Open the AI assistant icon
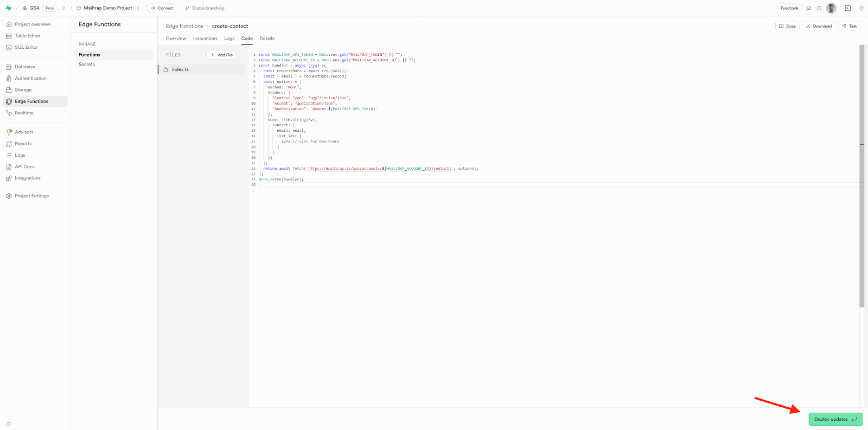The image size is (868, 430). tap(861, 8)
